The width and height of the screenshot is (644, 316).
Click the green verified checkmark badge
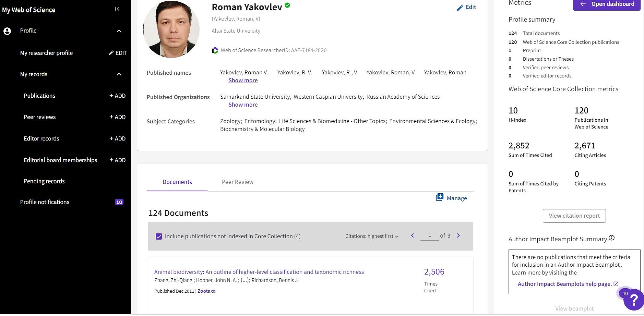tap(287, 5)
